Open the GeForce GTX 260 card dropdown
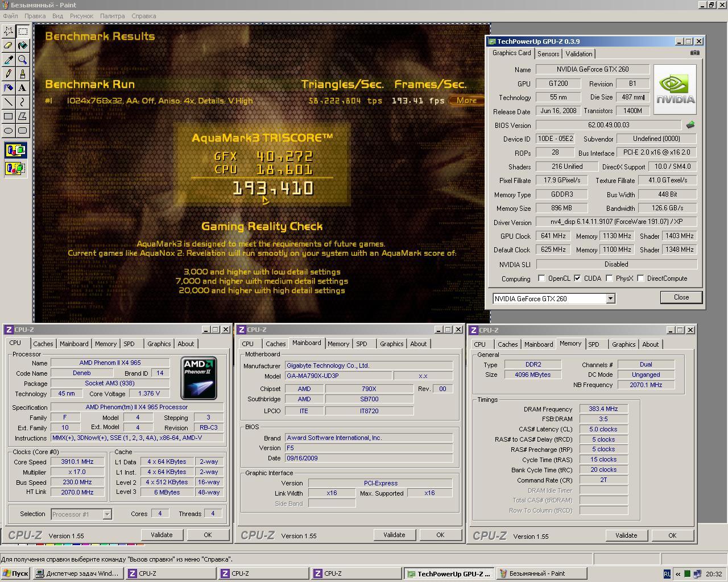Screen dimensions: 728x582 coord(610,298)
